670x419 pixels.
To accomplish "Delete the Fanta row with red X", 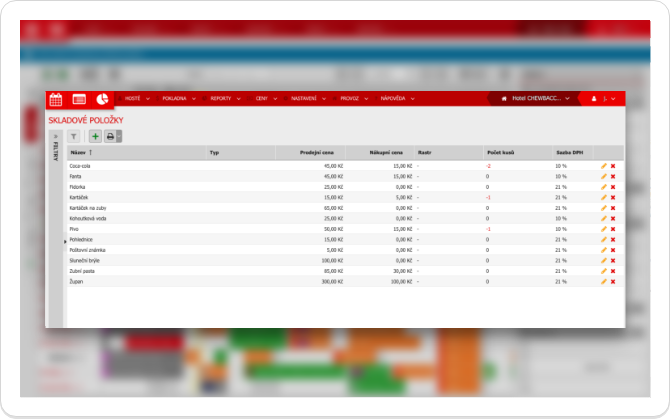I will (x=613, y=176).
